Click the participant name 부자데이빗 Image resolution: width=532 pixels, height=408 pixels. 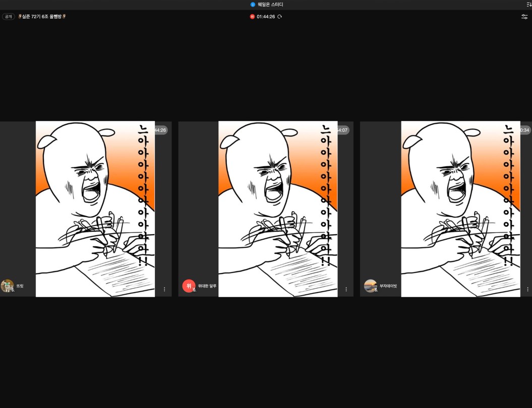388,286
